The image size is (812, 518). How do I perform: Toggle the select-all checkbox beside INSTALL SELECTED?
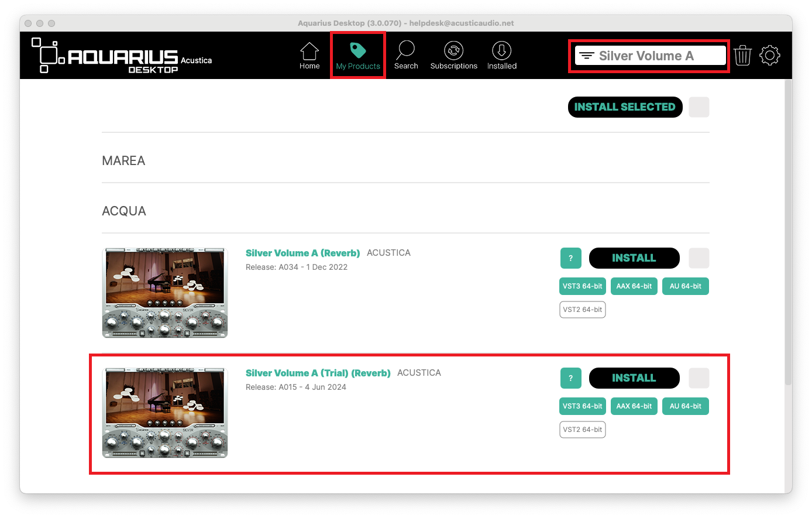(x=699, y=107)
